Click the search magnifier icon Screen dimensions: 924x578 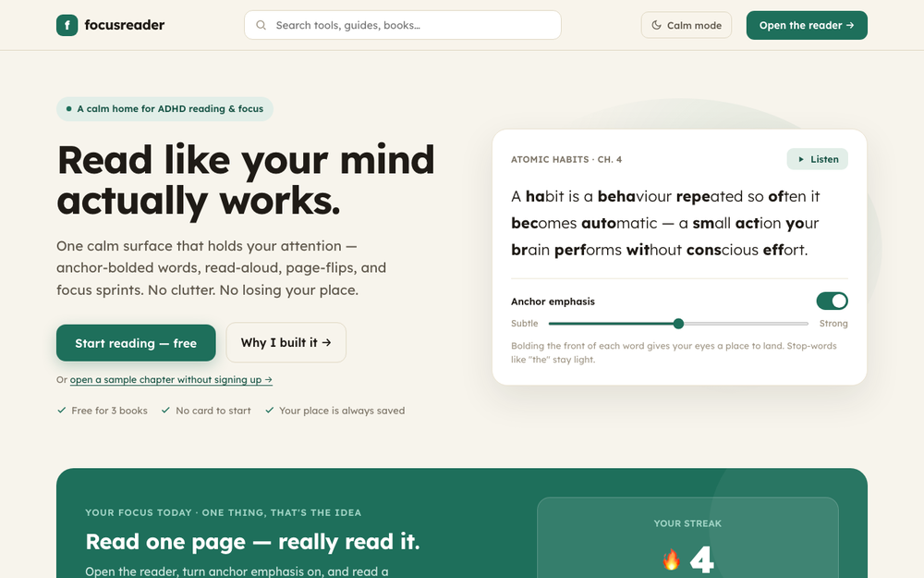(261, 25)
